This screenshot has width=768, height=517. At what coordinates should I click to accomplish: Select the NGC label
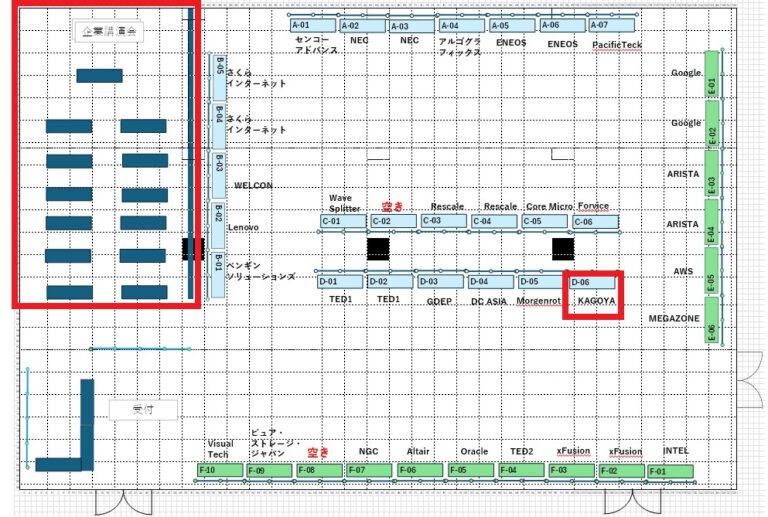point(368,451)
